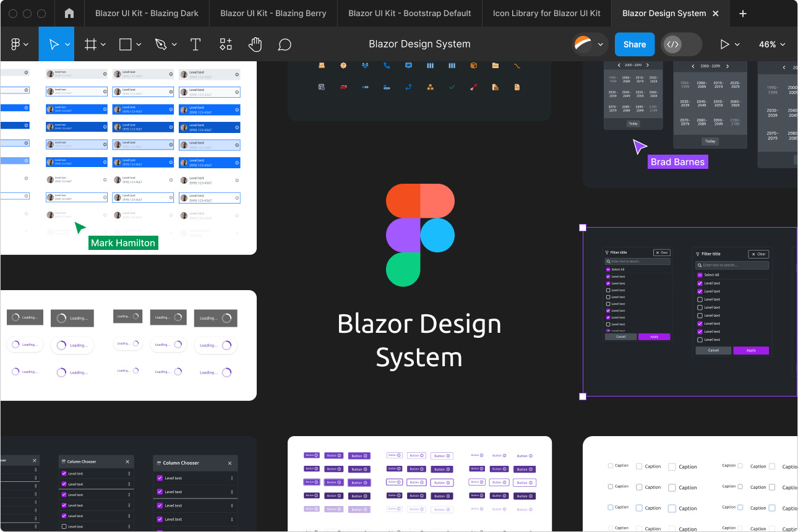
Task: Open the Resources panel
Action: [x=226, y=45]
